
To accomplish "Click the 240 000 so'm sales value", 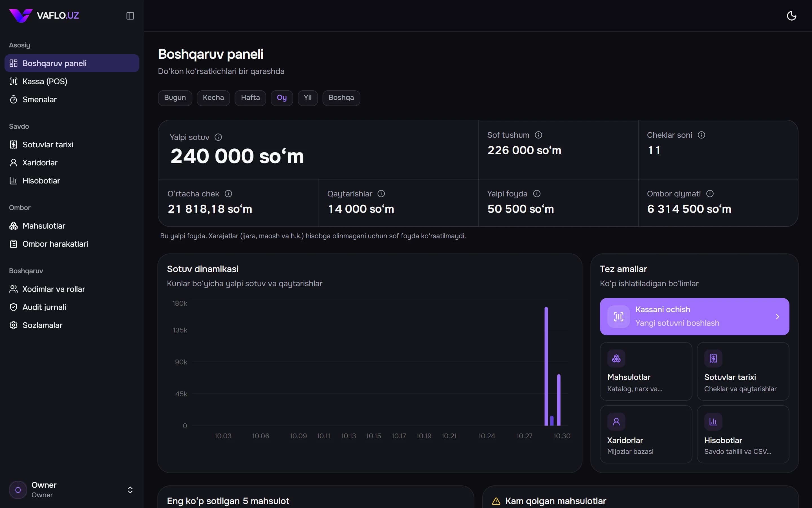I will 237,156.
